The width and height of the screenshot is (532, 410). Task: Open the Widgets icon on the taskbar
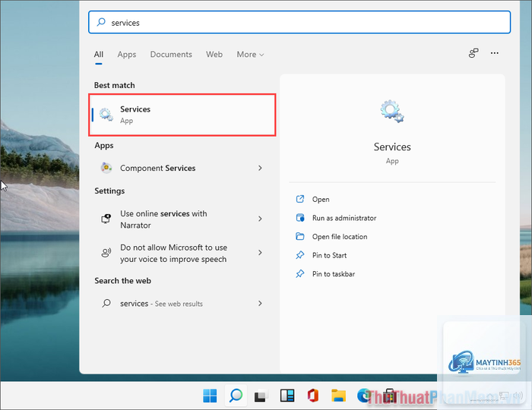(287, 396)
